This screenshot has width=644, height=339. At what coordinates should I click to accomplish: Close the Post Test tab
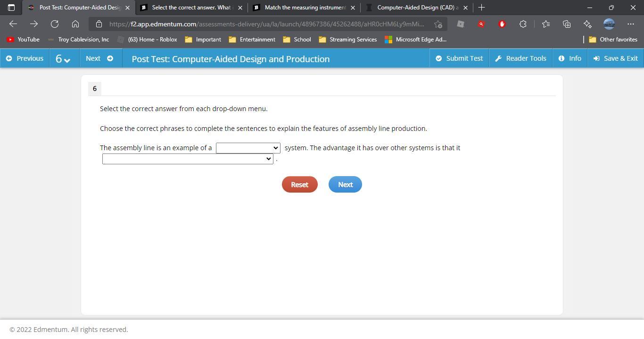click(x=127, y=8)
